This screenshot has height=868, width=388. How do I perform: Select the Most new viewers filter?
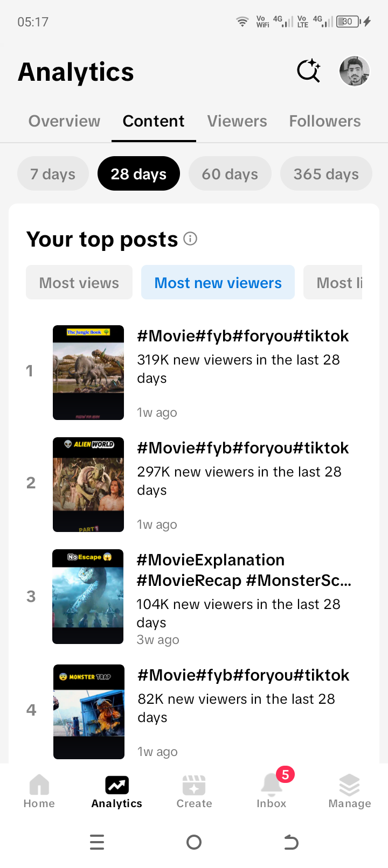tap(218, 282)
